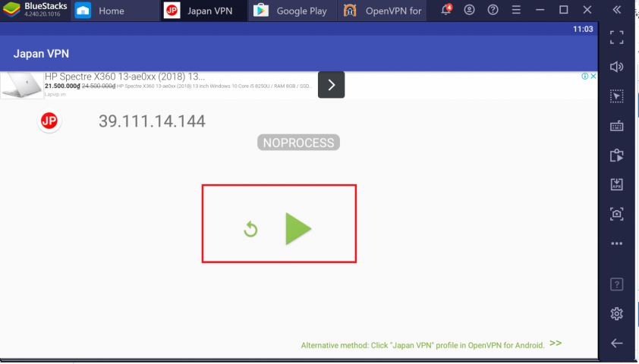Start the VPN with the green play button
The image size is (639, 364).
(x=298, y=229)
